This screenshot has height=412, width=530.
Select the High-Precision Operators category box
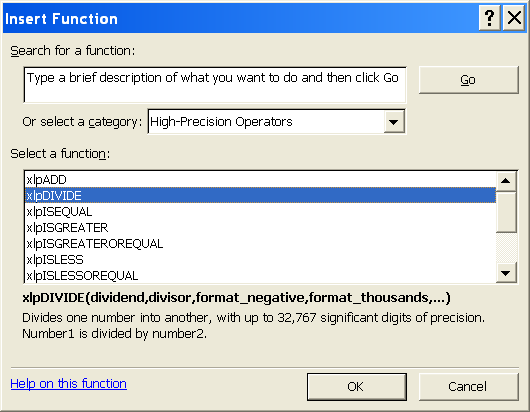point(276,122)
